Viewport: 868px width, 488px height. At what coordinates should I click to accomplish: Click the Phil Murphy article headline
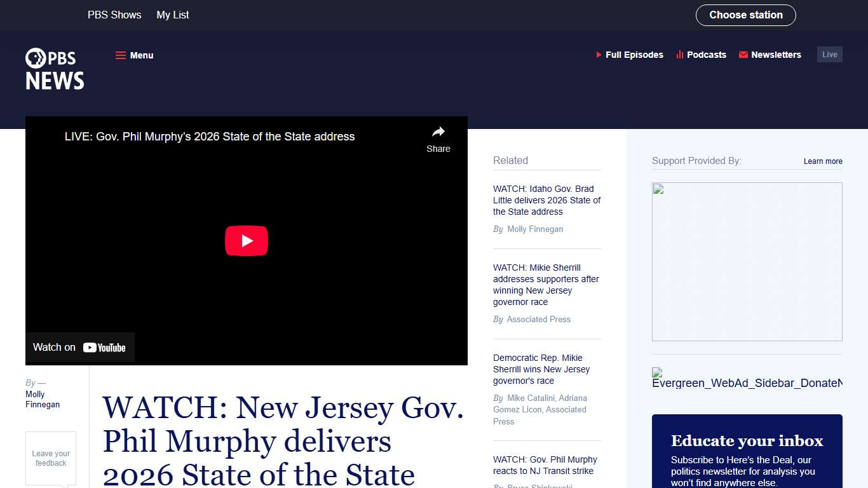(x=283, y=442)
